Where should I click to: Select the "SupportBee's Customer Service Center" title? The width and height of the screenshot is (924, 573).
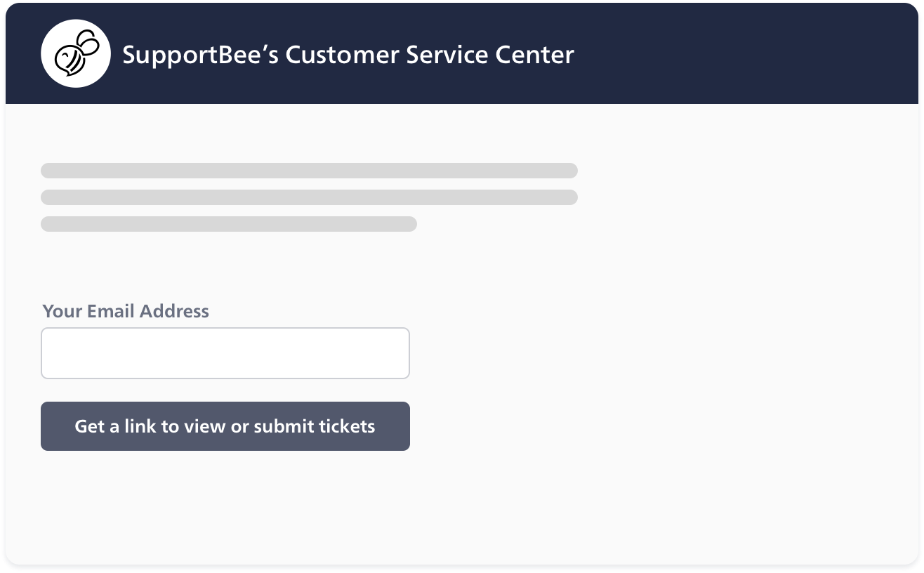click(348, 55)
